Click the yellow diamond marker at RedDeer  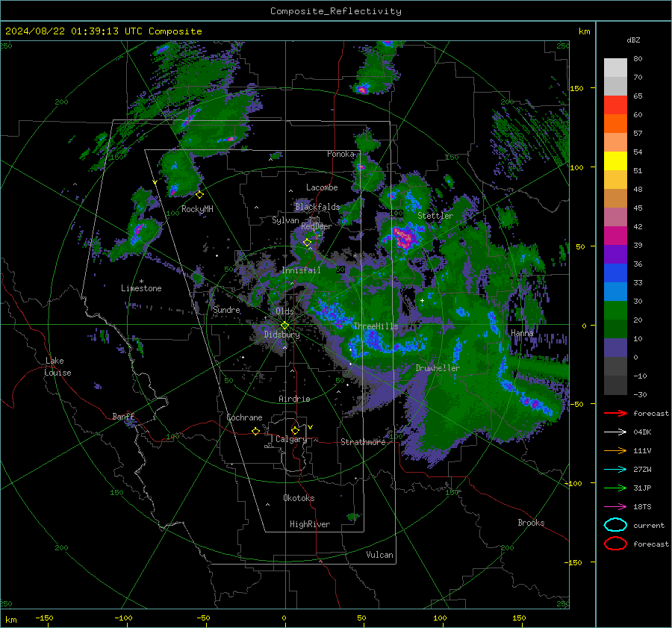[307, 243]
